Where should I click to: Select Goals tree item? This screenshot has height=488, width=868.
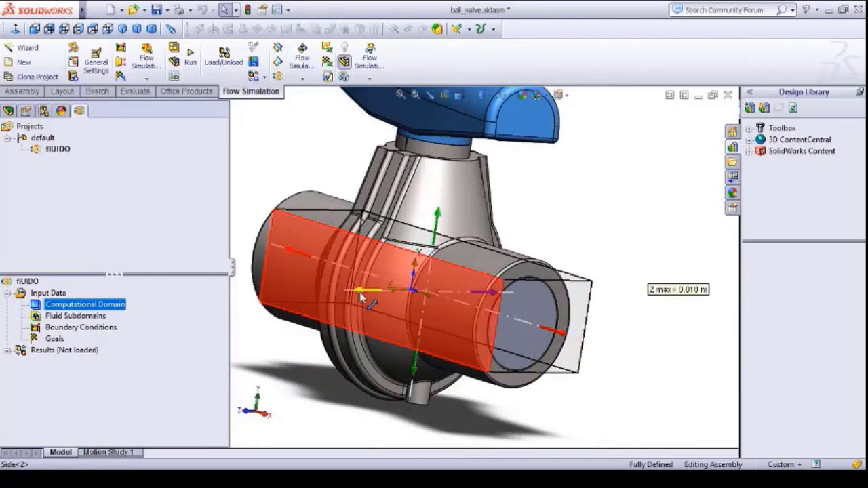(54, 339)
